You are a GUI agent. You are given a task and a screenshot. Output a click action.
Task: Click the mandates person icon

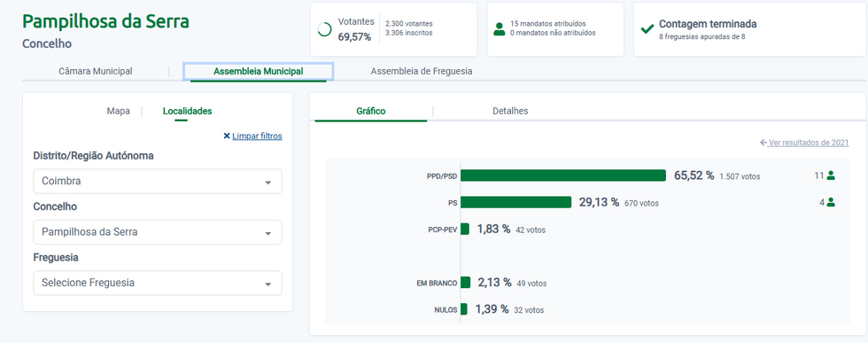[x=500, y=29]
